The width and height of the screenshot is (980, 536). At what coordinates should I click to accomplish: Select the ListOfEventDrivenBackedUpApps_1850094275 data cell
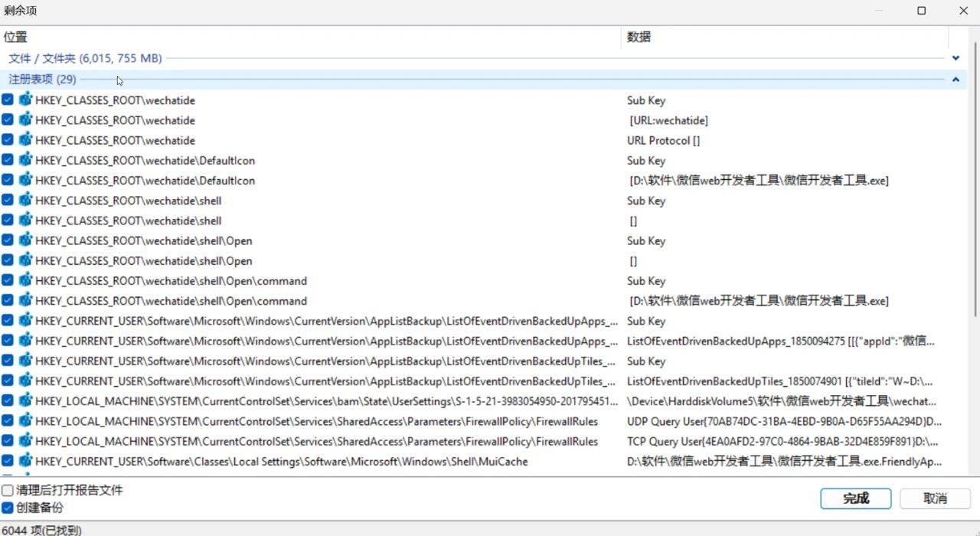tap(781, 341)
